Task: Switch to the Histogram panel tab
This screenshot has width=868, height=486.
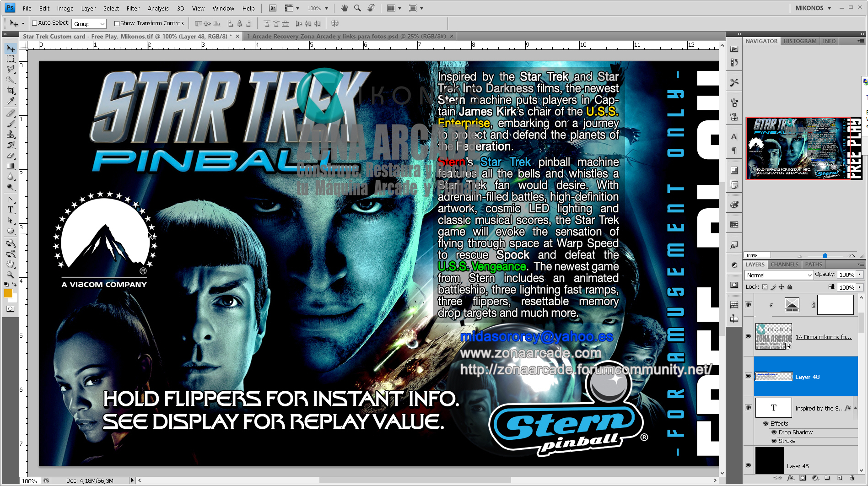Action: pos(800,41)
